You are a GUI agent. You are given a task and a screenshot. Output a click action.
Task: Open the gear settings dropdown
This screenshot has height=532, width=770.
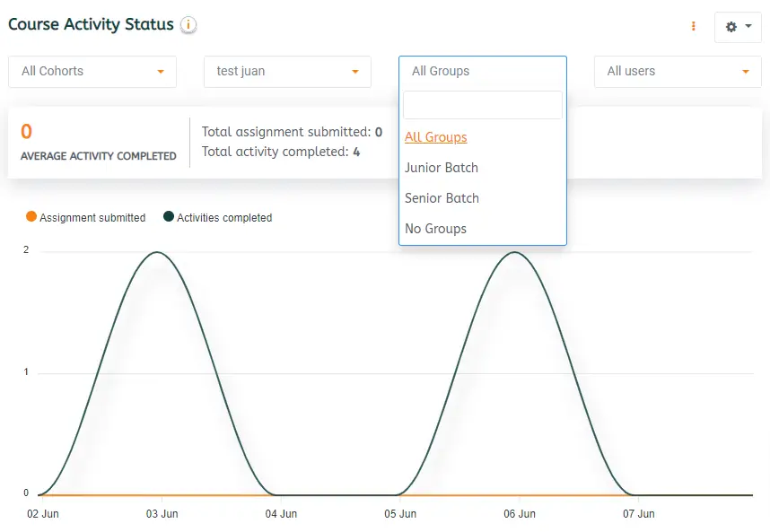(738, 27)
